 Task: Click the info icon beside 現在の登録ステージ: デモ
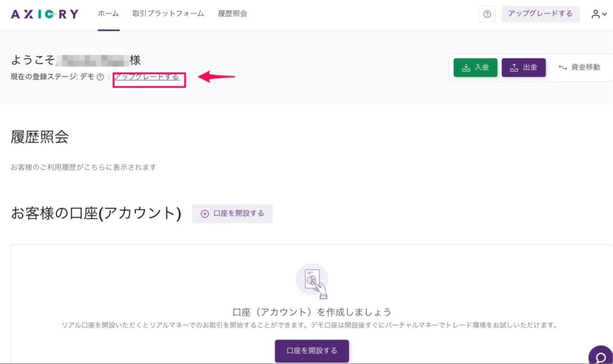click(101, 77)
